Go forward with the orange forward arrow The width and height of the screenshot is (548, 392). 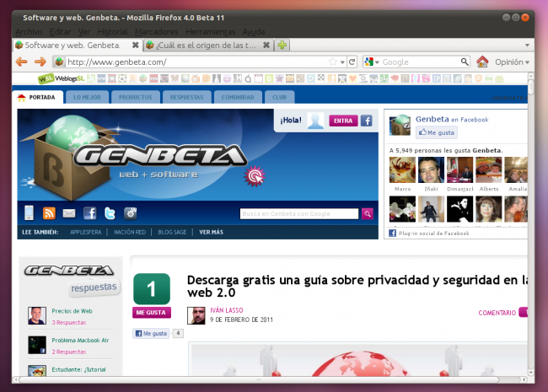(x=40, y=62)
